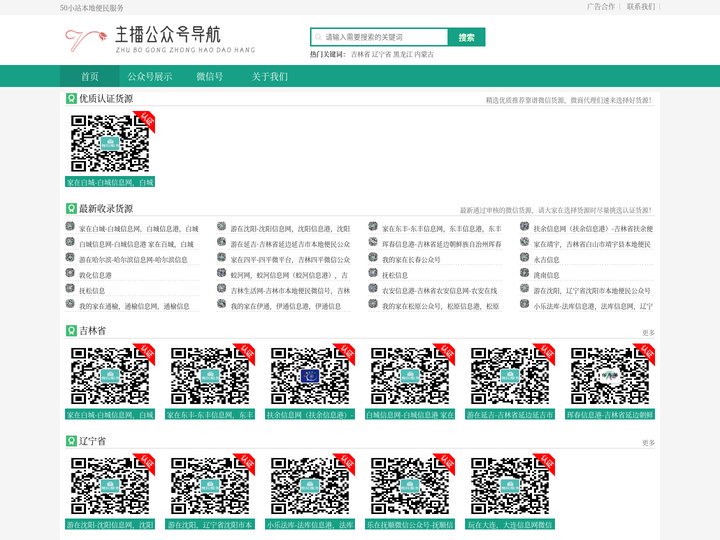
Task: Click avatar icon beside 农安信息港 entry
Action: pyautogui.click(x=373, y=288)
